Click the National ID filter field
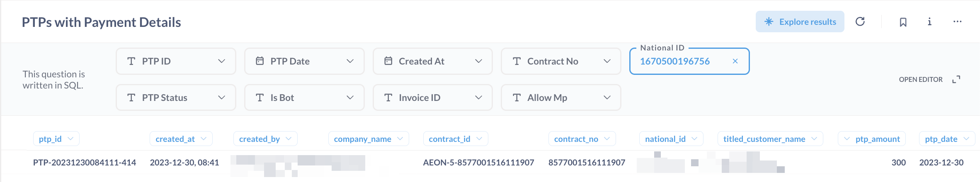Viewport: 980px width, 182px height. (680, 61)
